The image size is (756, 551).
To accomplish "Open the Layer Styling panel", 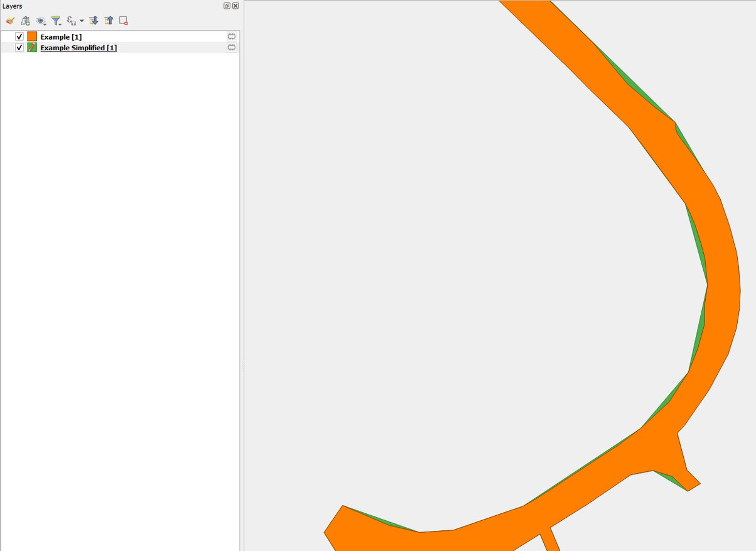I will 9,21.
